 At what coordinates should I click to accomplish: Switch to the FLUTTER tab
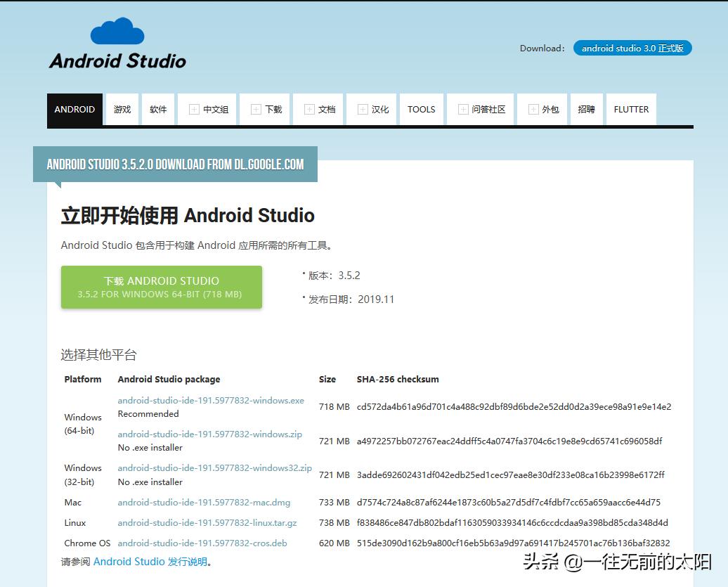click(631, 109)
